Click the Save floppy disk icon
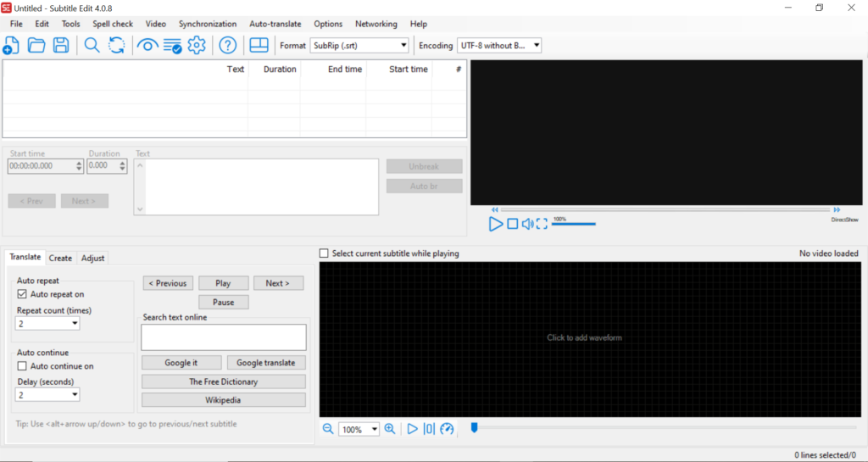868x462 pixels. coord(61,46)
